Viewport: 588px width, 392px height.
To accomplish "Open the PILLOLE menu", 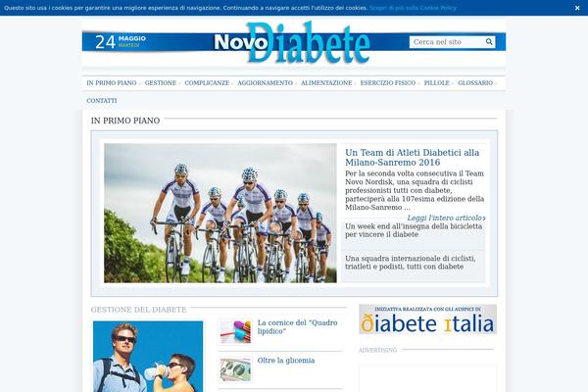I will [x=436, y=83].
